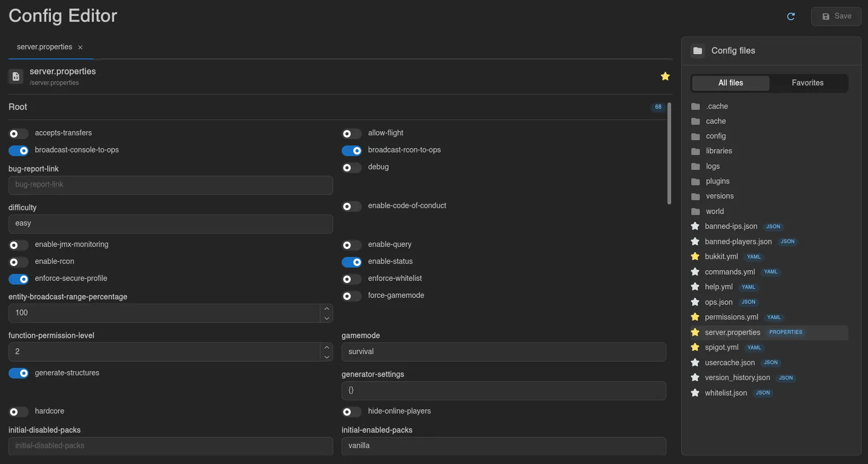Save the config changes
The height and width of the screenshot is (464, 868).
click(x=836, y=16)
